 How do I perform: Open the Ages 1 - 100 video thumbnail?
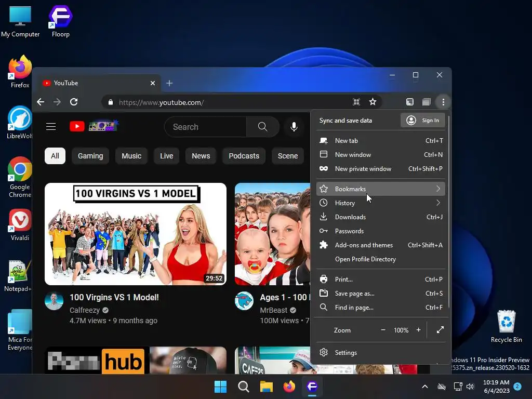272,234
